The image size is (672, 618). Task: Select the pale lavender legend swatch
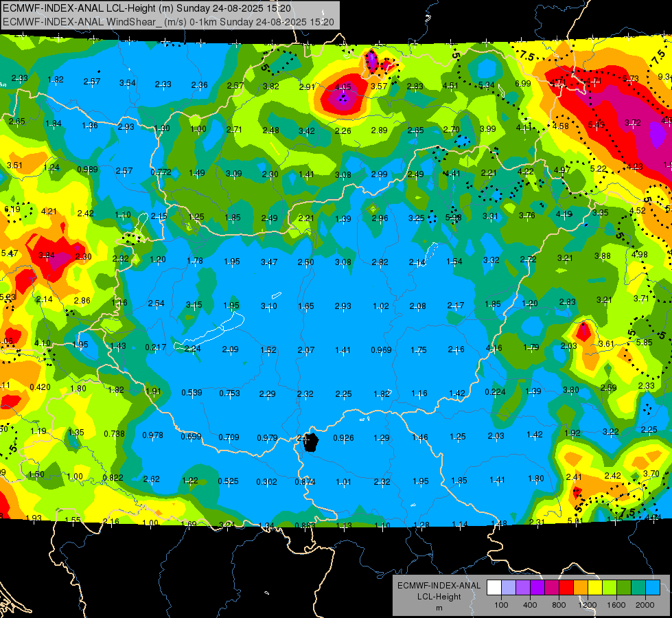coord(509,587)
